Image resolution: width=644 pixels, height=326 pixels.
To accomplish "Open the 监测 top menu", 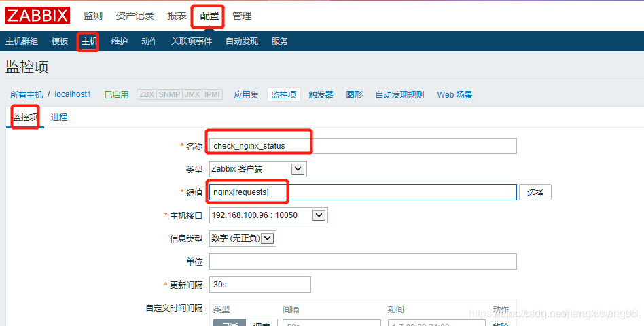I will 93,16.
